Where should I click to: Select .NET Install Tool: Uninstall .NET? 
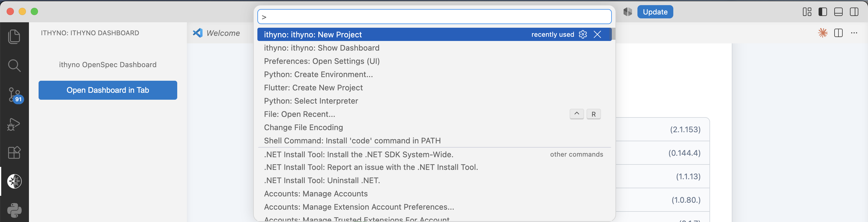[434, 180]
